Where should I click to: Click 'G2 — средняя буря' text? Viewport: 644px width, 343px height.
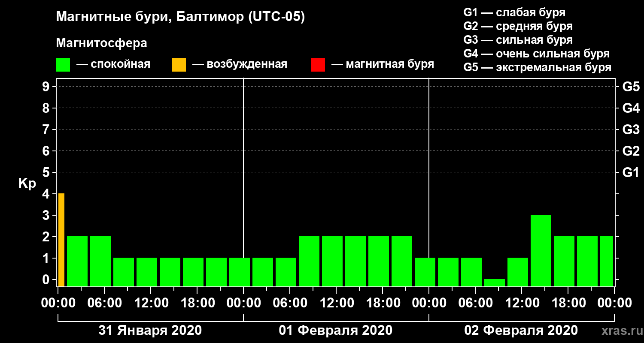[x=518, y=26]
